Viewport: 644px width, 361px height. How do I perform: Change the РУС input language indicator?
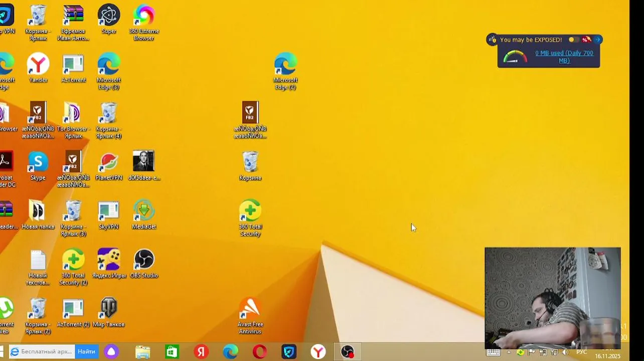[x=581, y=352]
